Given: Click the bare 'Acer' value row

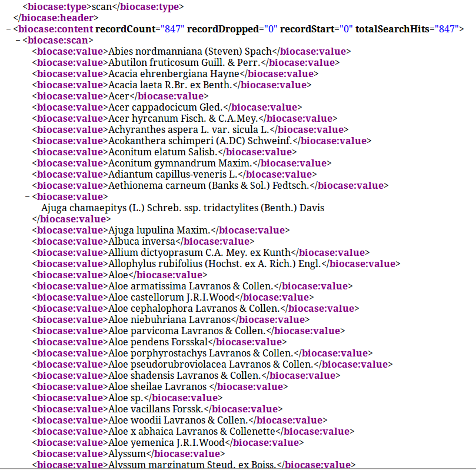Looking at the screenshot, I should pos(120,96).
